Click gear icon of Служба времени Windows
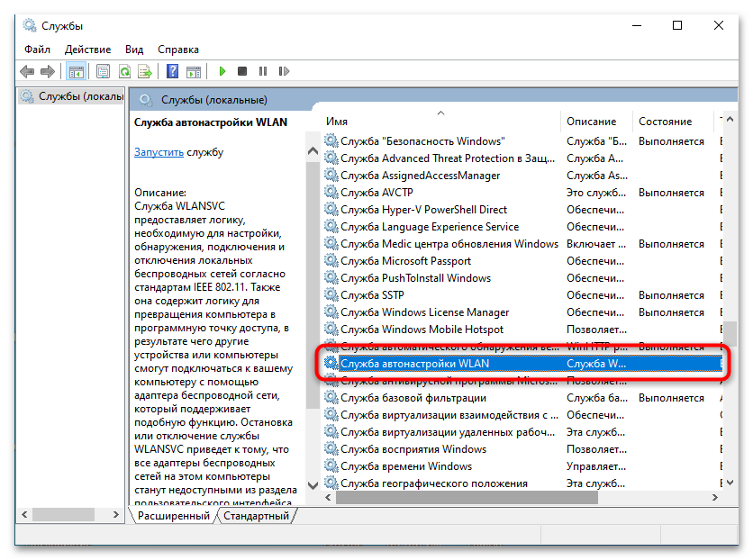The image size is (753, 560). click(331, 466)
